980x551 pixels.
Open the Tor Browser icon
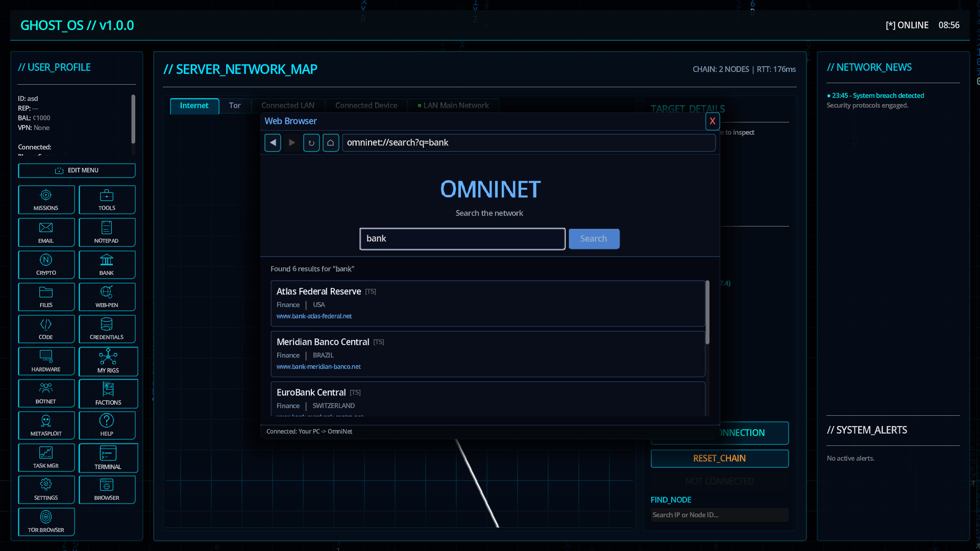point(46,521)
